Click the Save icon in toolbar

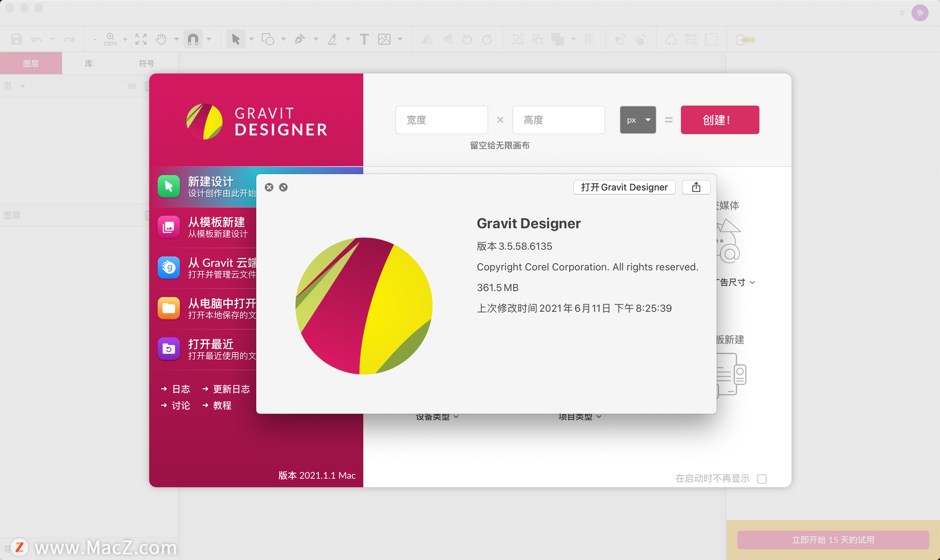pyautogui.click(x=17, y=39)
